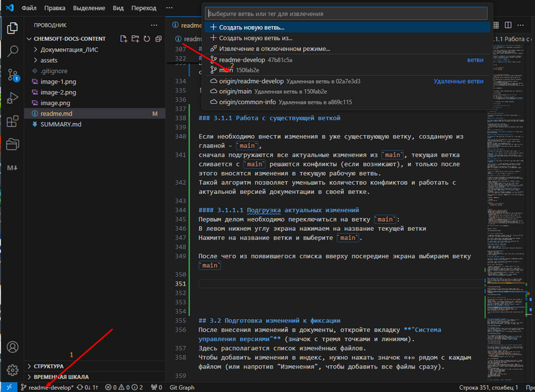
Task: Synchronize changes 0↓ 1↑ in status bar
Action: [88, 387]
